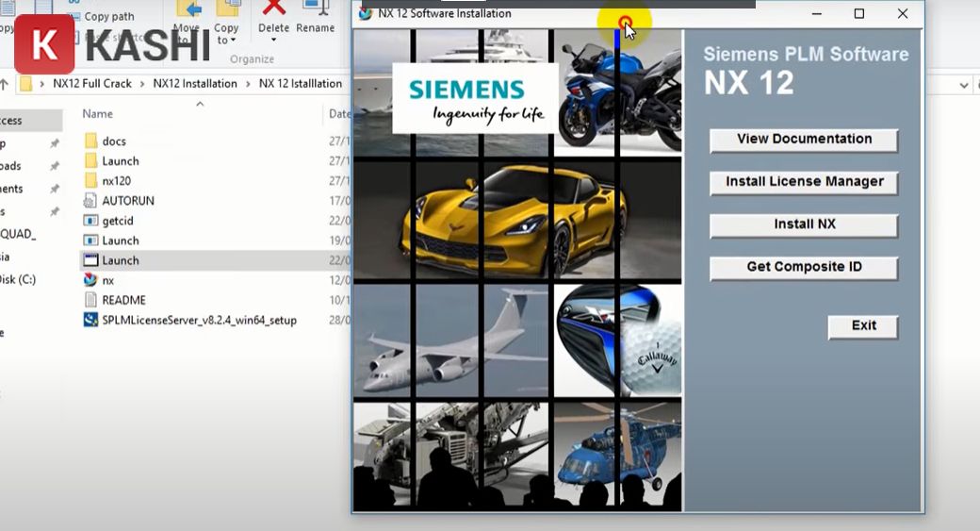
Task: Select the docs folder icon
Action: pos(90,141)
